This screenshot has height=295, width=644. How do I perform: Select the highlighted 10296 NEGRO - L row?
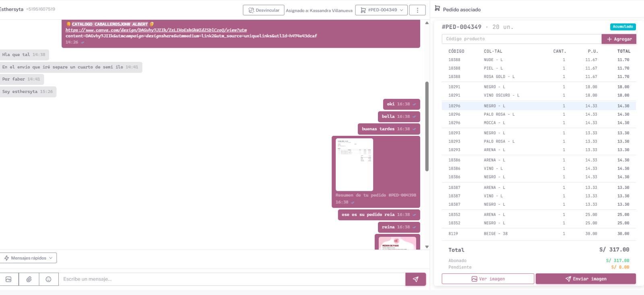coord(539,106)
